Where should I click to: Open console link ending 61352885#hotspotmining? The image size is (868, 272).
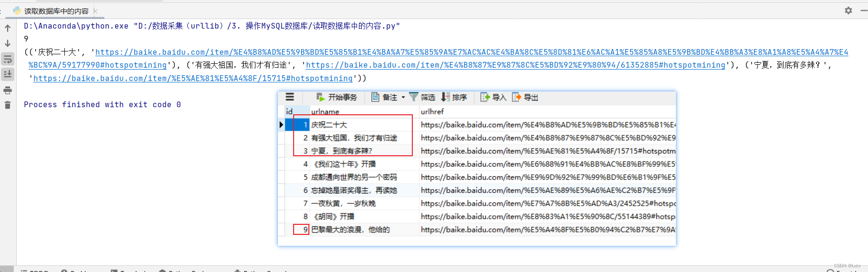pos(515,65)
